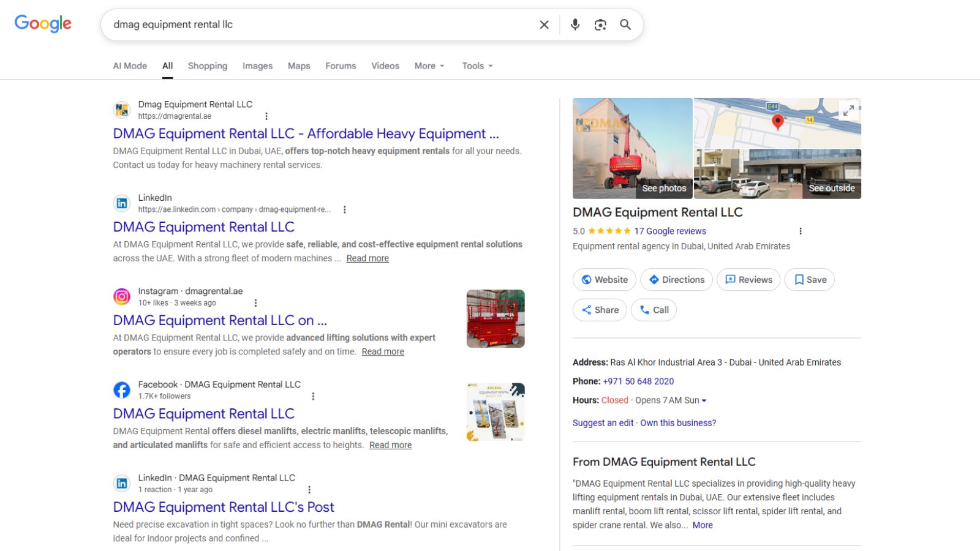Click the red 'Closed' hours status
This screenshot has width=980, height=551.
tap(615, 400)
